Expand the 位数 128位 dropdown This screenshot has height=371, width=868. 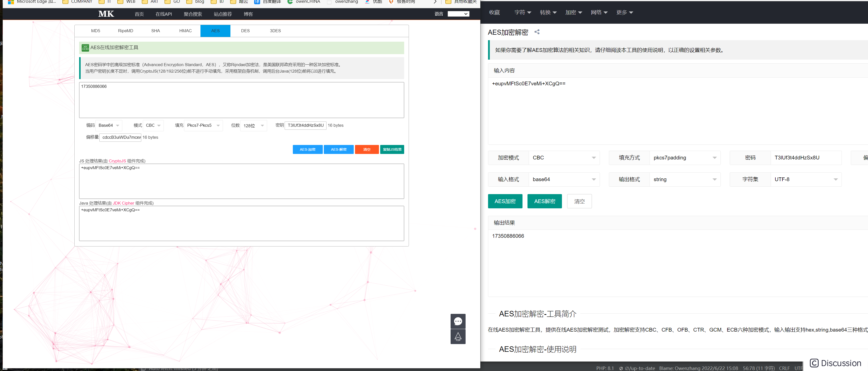coord(253,125)
